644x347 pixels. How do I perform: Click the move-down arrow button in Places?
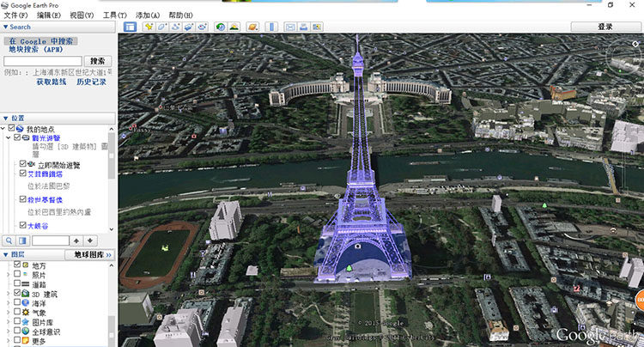(90, 240)
